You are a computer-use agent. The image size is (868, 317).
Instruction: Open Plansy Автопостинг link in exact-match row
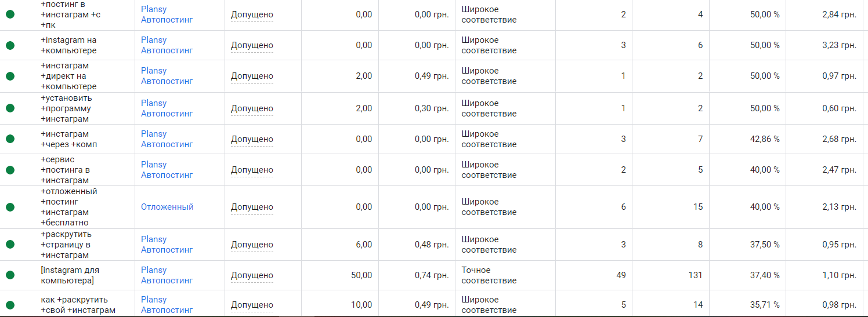[167, 275]
